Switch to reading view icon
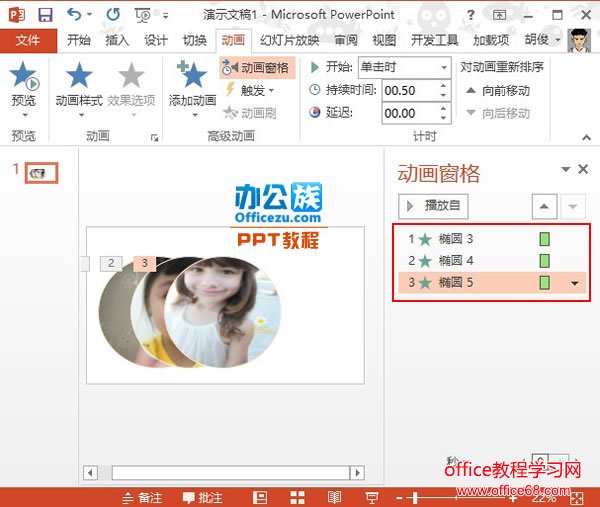 [334, 498]
